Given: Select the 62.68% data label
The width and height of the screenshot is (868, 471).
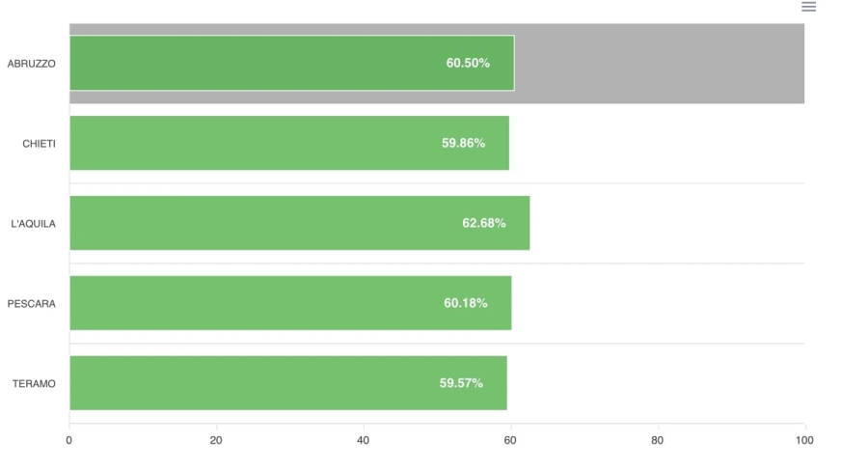Looking at the screenshot, I should tap(483, 223).
